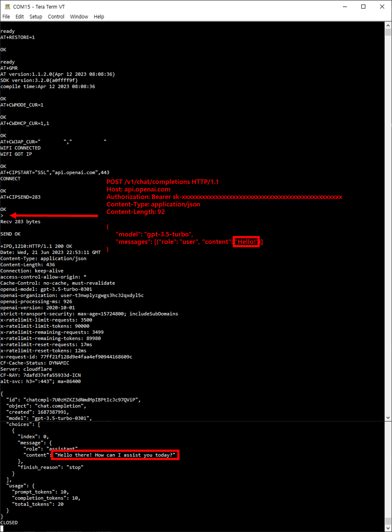Image resolution: width=392 pixels, height=532 pixels.
Task: Click the openai-organization header line
Action: point(72,296)
